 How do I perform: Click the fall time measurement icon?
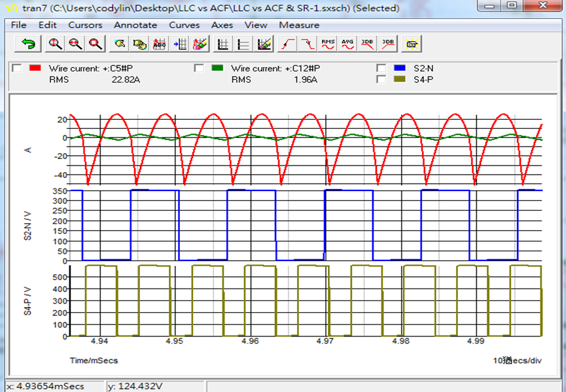click(306, 44)
